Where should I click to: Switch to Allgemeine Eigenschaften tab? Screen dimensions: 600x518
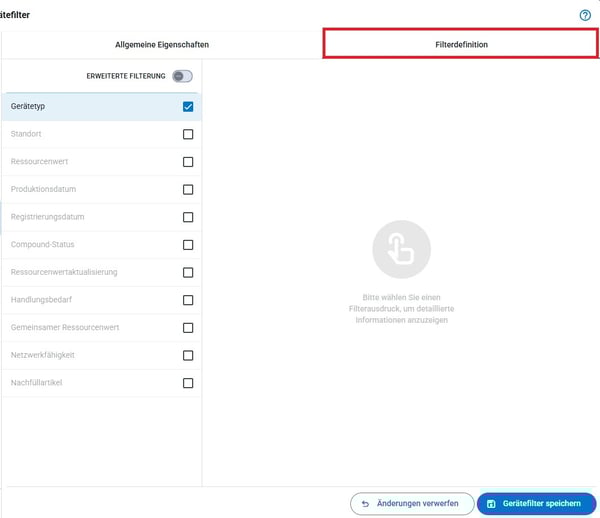[x=162, y=45]
